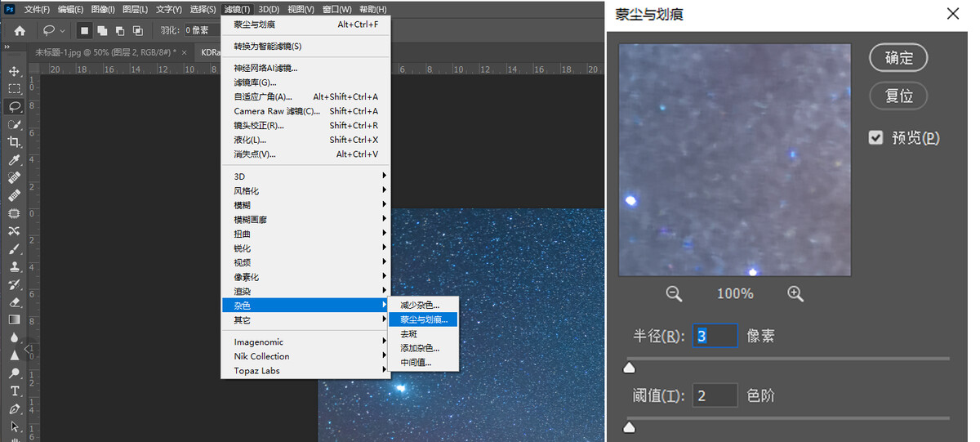Open the 图层(L) menu
This screenshot has width=980, height=442.
point(135,9)
